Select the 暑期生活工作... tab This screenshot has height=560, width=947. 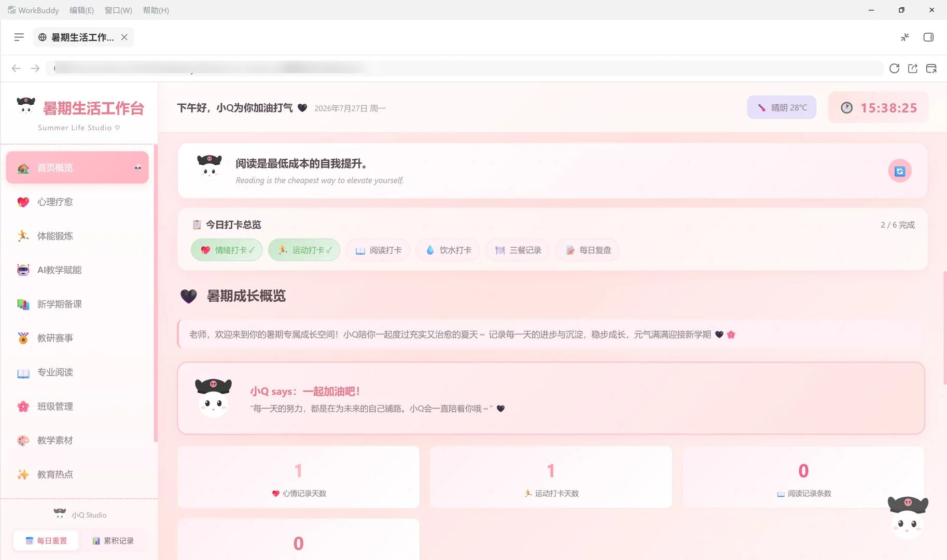(x=83, y=37)
